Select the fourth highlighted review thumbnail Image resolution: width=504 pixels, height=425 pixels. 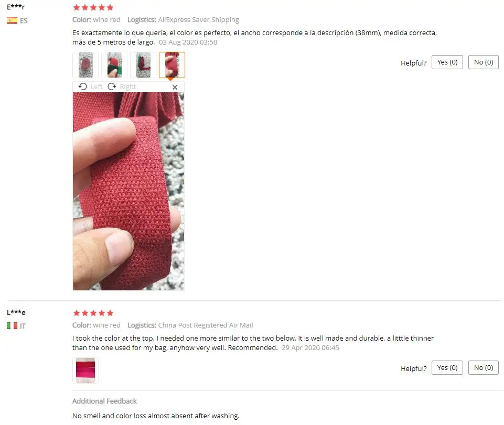coord(172,65)
